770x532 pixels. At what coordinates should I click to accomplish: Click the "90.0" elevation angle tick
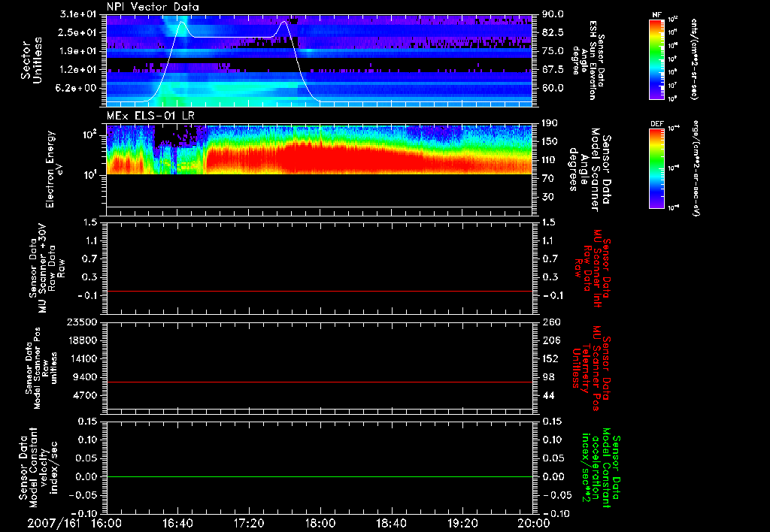(x=553, y=14)
